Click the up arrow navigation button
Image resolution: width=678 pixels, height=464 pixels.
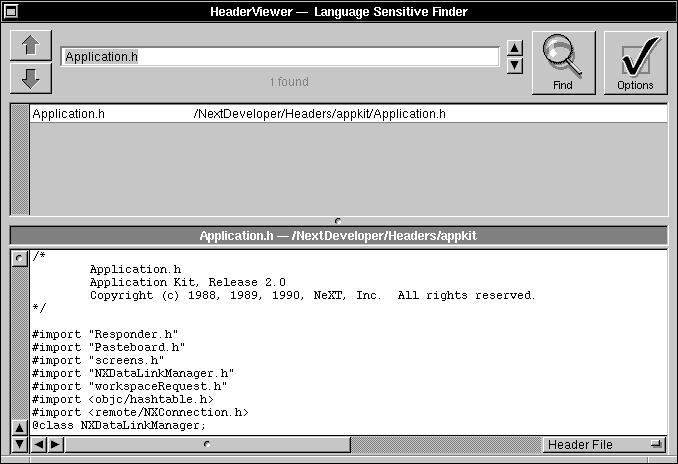point(31,45)
